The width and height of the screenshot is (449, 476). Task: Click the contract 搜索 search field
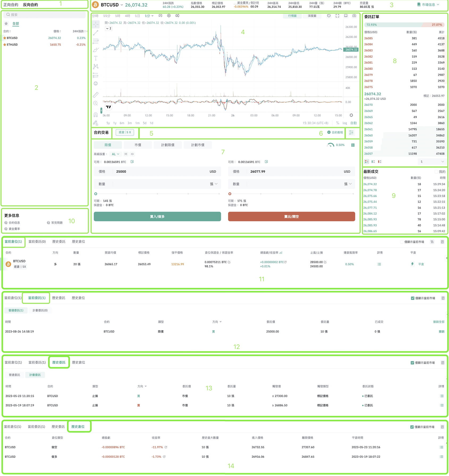click(x=45, y=15)
